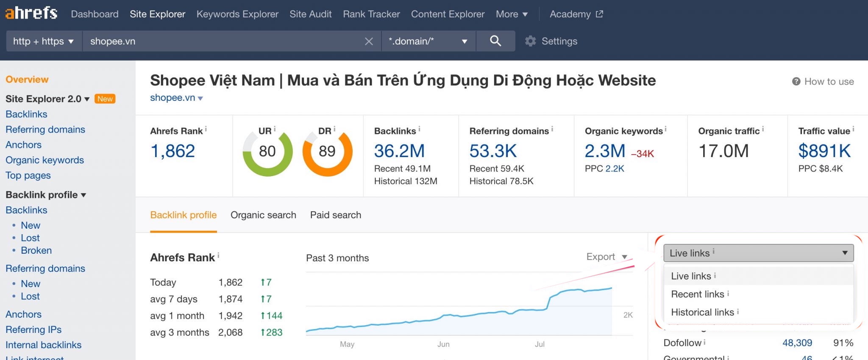Open the Settings gear icon

531,41
